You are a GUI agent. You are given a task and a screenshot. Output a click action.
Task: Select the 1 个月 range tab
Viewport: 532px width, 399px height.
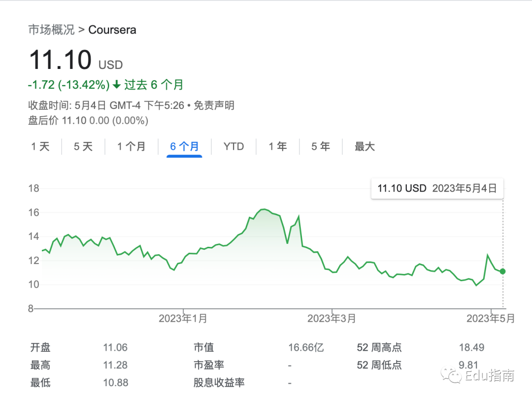click(132, 146)
